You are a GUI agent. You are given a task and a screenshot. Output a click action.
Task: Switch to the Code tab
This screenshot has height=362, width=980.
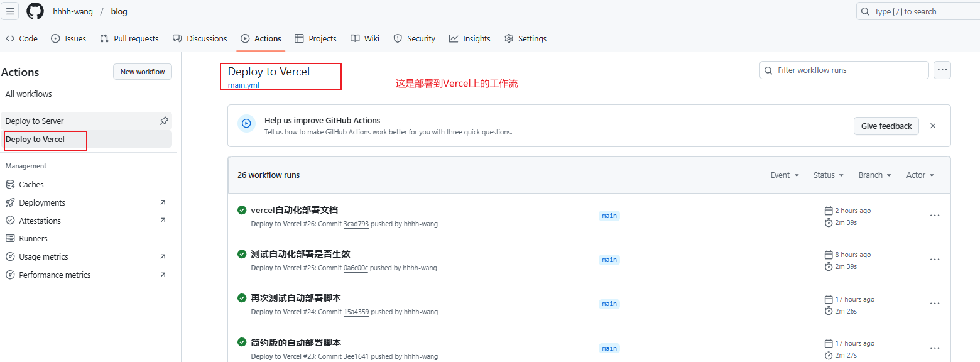point(21,38)
